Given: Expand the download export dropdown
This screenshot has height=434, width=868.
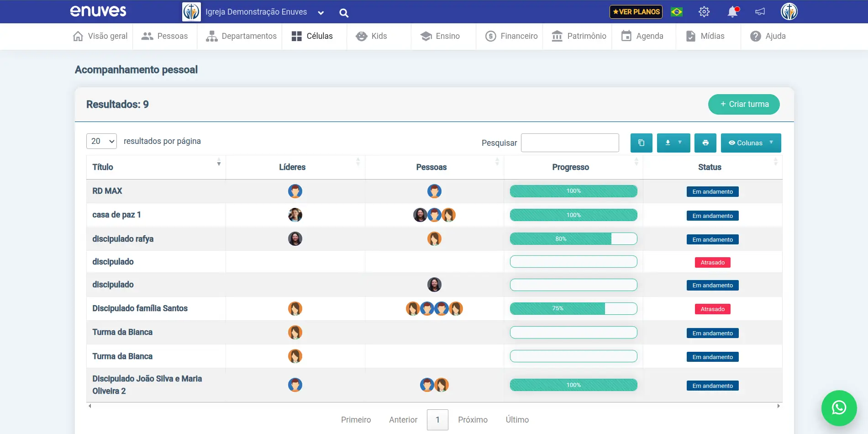Looking at the screenshot, I should [x=673, y=143].
